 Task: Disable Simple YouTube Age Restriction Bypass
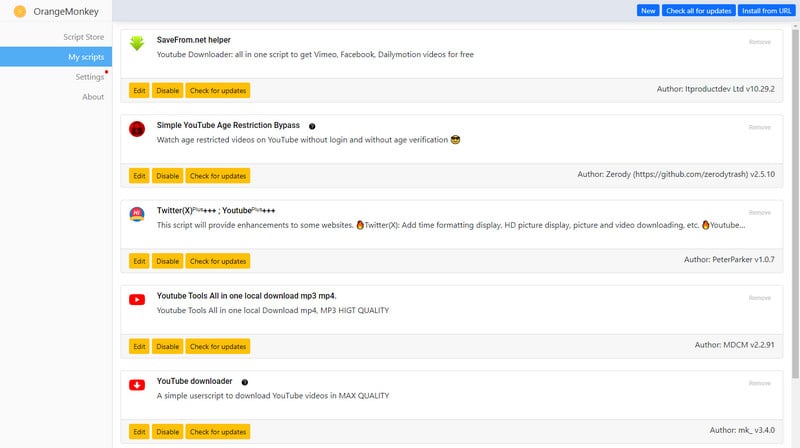point(167,176)
